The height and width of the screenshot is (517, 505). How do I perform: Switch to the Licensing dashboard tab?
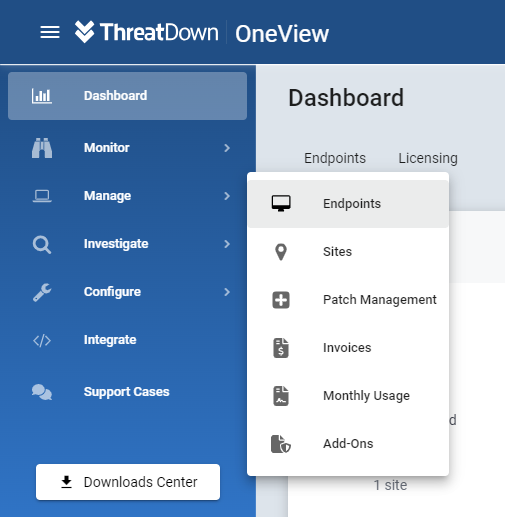click(x=428, y=158)
